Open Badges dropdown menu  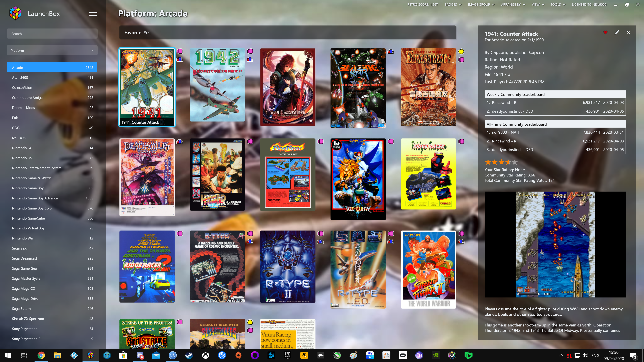coord(453,5)
